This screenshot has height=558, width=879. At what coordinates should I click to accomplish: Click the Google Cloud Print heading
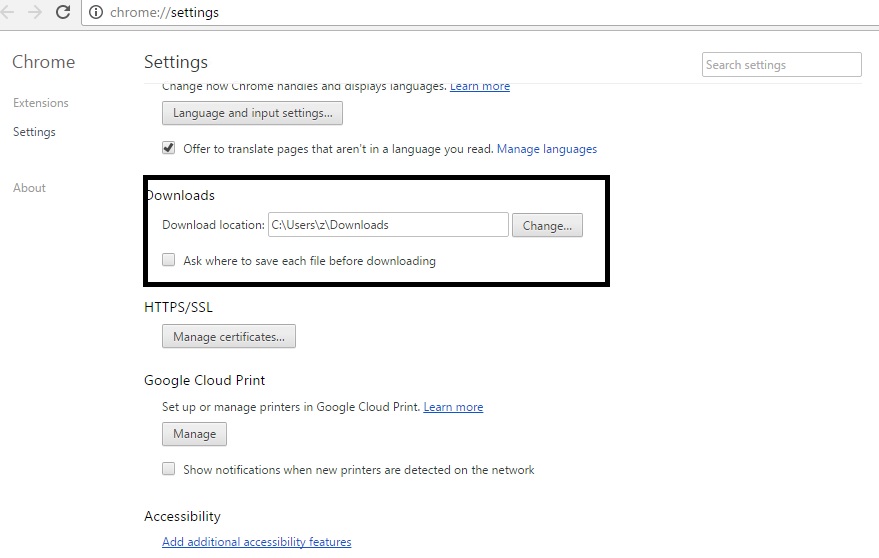tap(205, 380)
